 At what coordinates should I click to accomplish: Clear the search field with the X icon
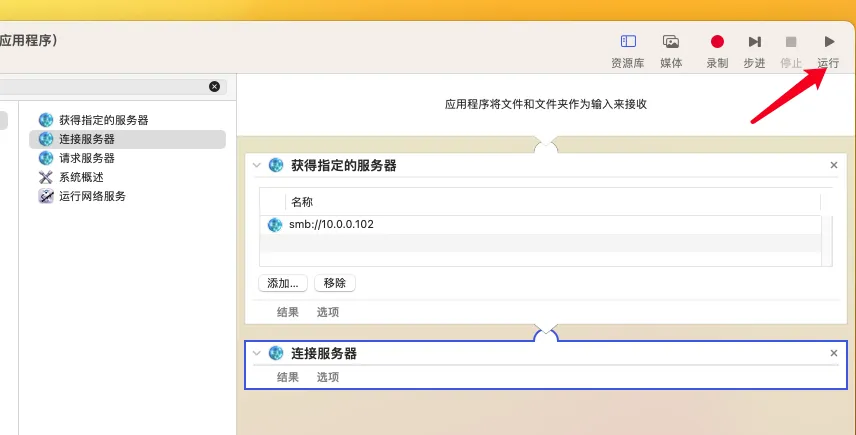click(x=214, y=87)
